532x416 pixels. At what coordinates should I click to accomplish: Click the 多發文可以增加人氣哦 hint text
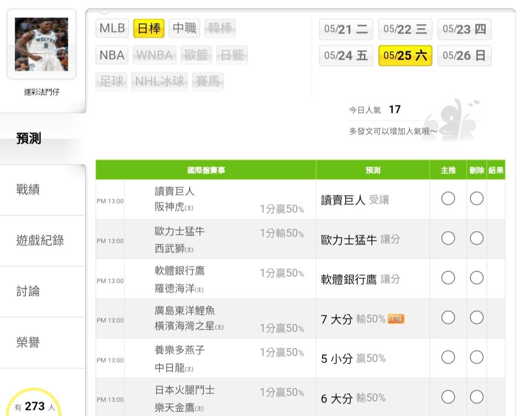tap(393, 131)
